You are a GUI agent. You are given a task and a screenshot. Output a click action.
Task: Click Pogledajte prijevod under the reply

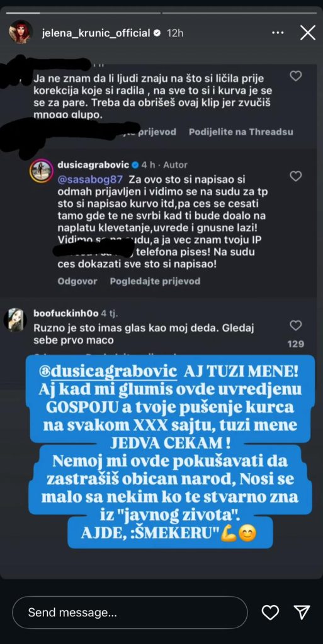click(x=155, y=281)
